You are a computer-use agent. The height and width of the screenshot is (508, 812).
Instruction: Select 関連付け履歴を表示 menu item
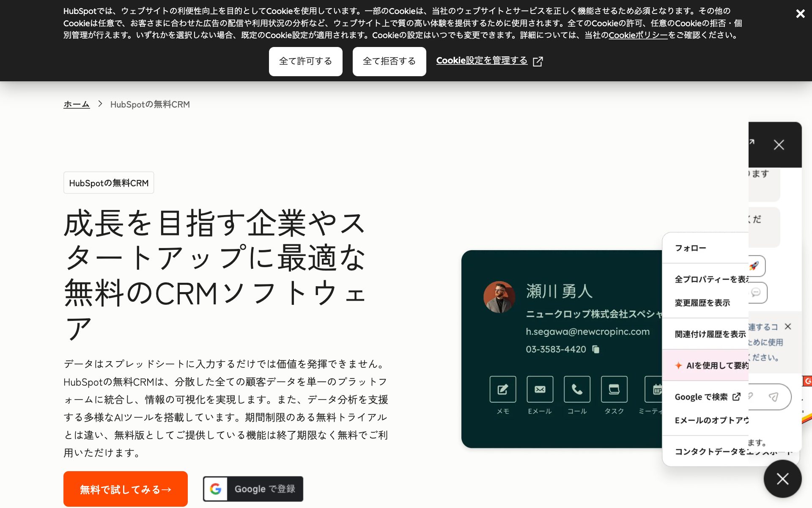(x=705, y=334)
